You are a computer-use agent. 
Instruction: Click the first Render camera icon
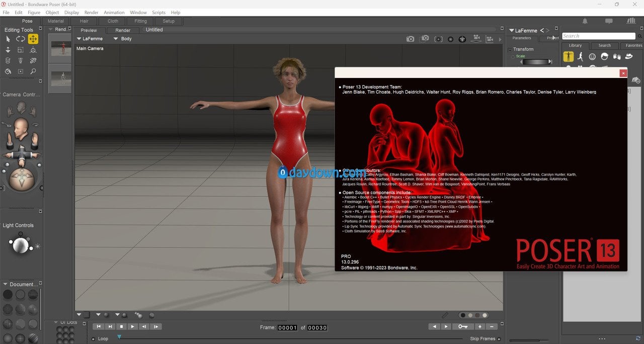pyautogui.click(x=411, y=39)
